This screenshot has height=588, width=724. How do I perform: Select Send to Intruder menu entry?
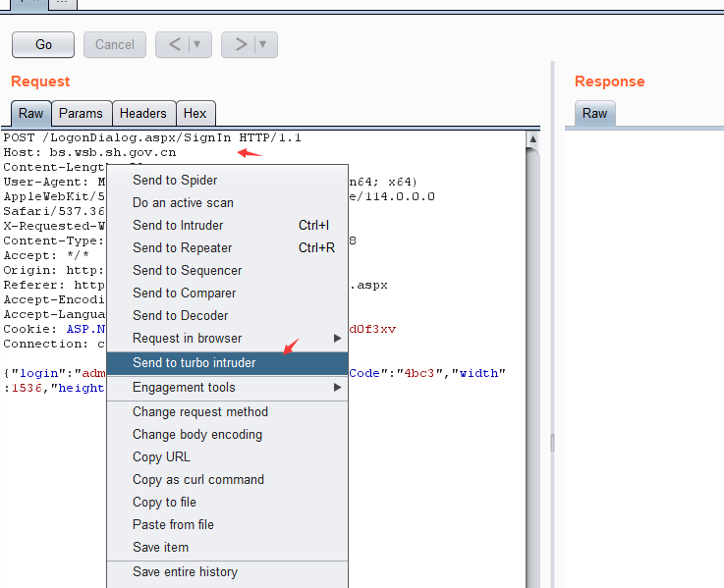click(x=178, y=226)
